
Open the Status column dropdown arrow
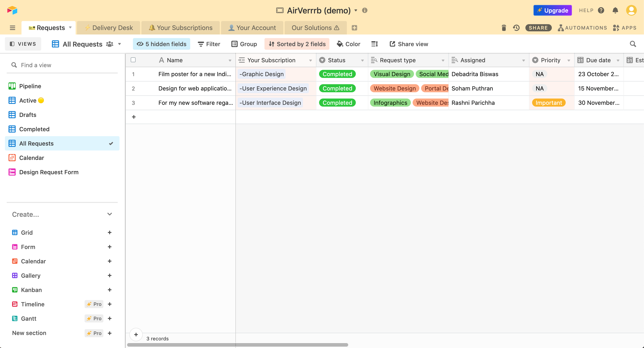[362, 60]
